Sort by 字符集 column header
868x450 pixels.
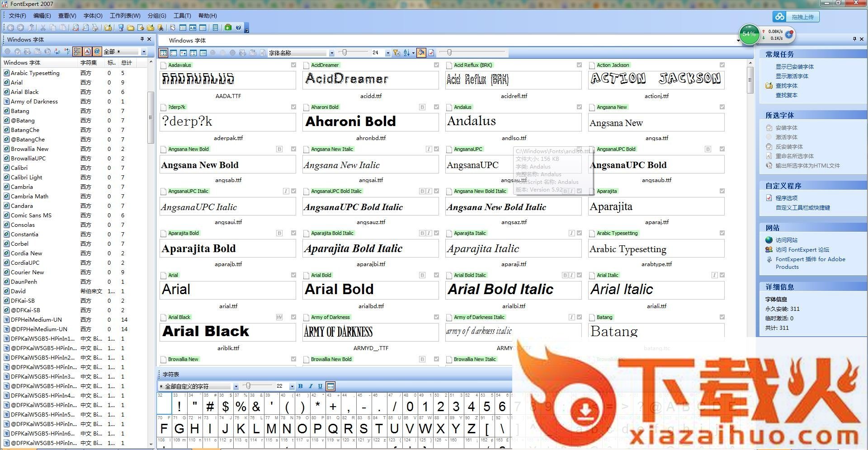tap(88, 62)
